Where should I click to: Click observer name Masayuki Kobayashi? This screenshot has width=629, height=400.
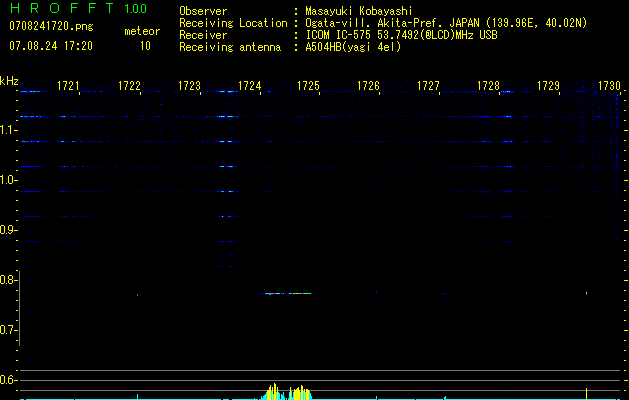(x=359, y=11)
